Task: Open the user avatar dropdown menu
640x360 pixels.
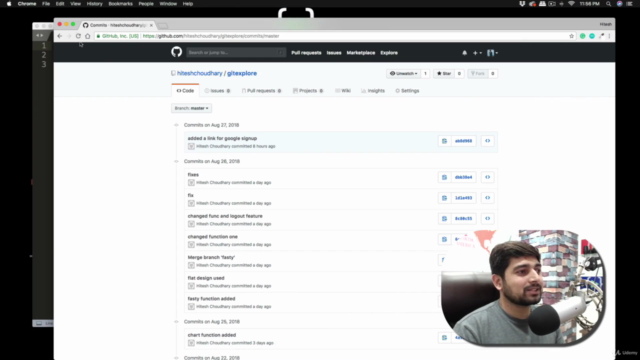Action: [x=492, y=53]
